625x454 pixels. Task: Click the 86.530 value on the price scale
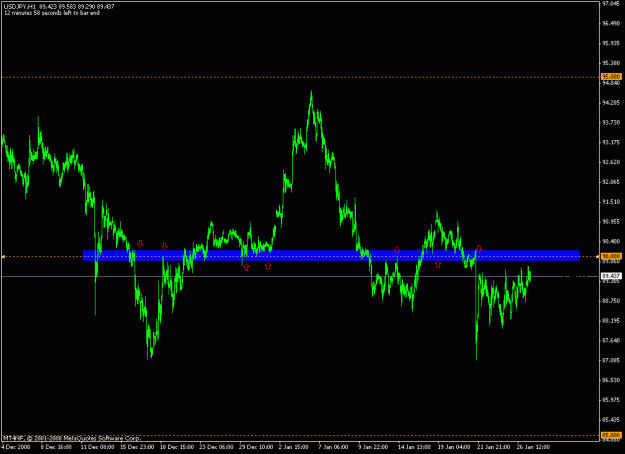click(x=611, y=380)
